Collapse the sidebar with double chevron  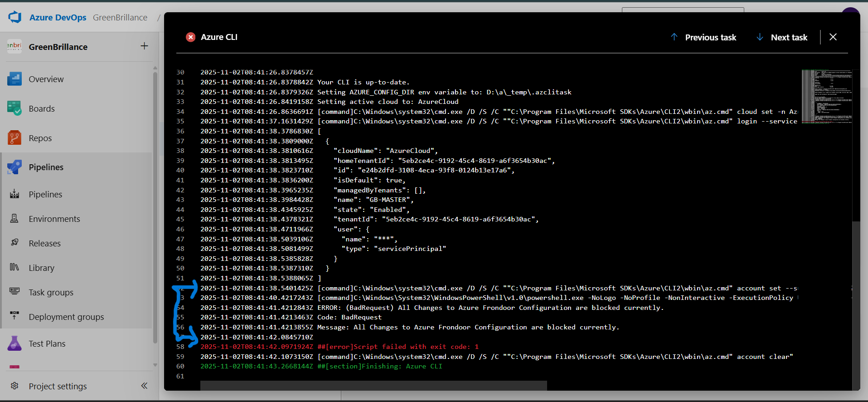pyautogui.click(x=144, y=386)
